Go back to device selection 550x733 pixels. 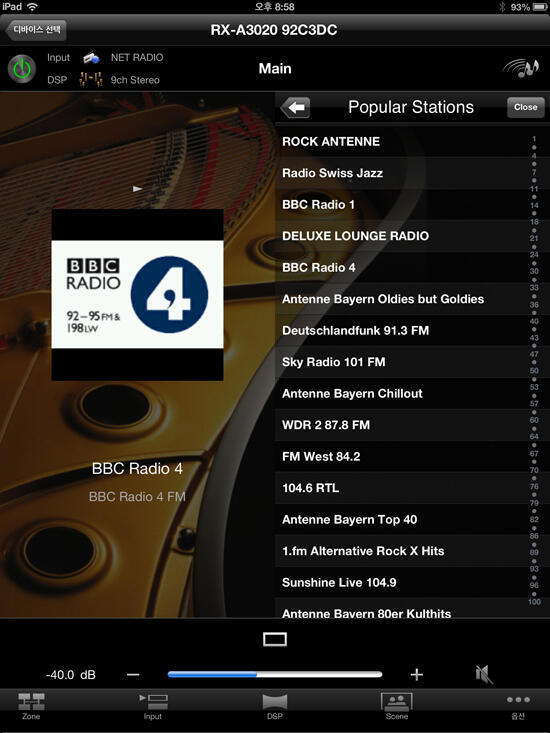(36, 30)
